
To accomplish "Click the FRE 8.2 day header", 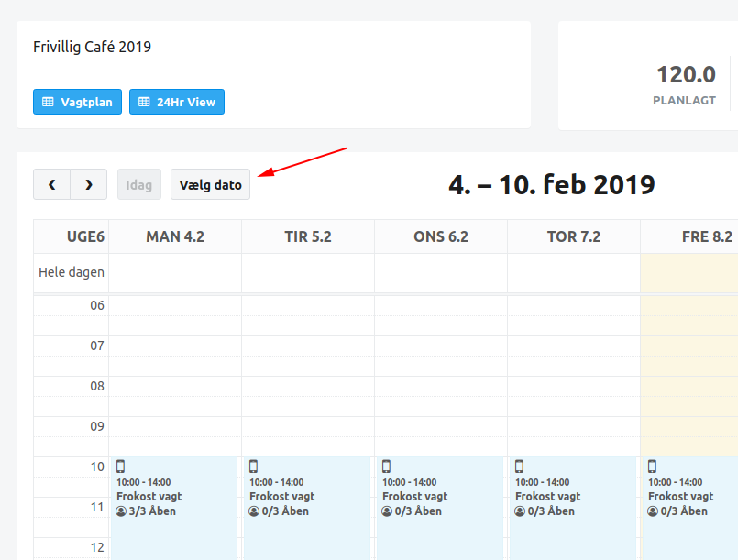I will 706,236.
